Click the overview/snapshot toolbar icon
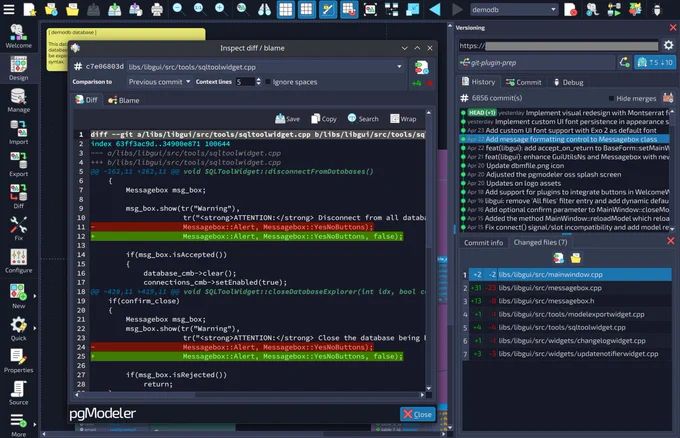Image resolution: width=680 pixels, height=438 pixels. tap(370, 9)
